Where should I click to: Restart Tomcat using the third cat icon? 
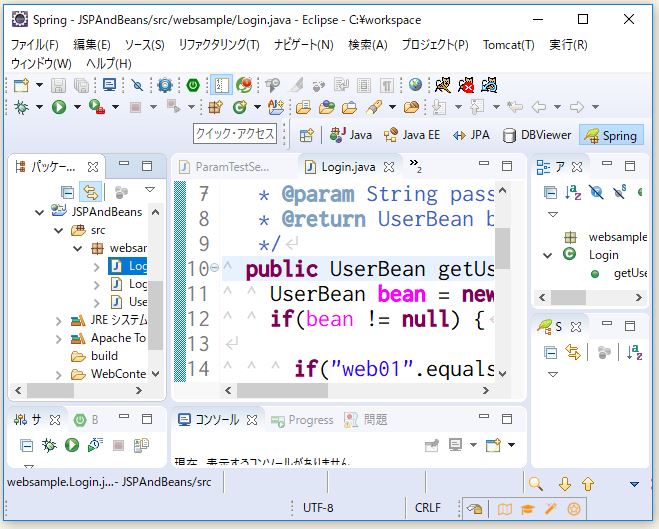click(x=489, y=85)
